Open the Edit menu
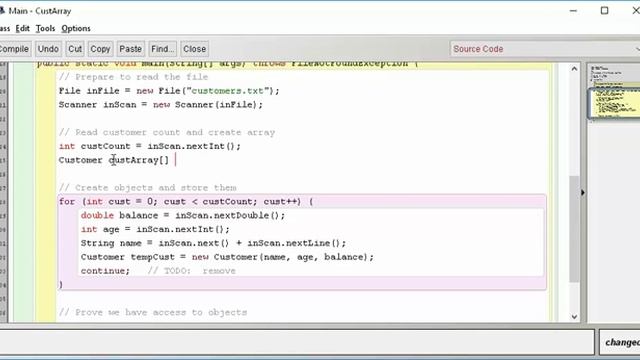640x360 pixels. pyautogui.click(x=22, y=29)
